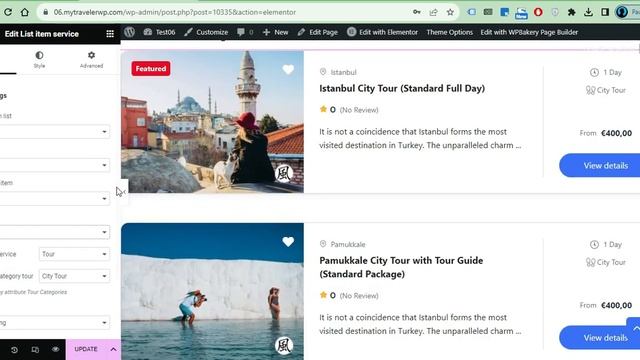This screenshot has height=360, width=640.
Task: Open comments in the admin bar
Action: [245, 32]
